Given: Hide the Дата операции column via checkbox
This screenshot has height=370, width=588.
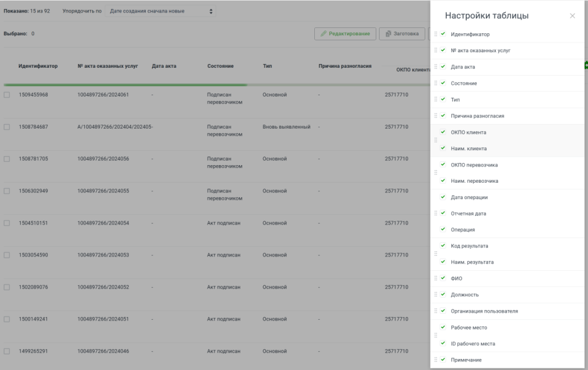Looking at the screenshot, I should [x=443, y=196].
